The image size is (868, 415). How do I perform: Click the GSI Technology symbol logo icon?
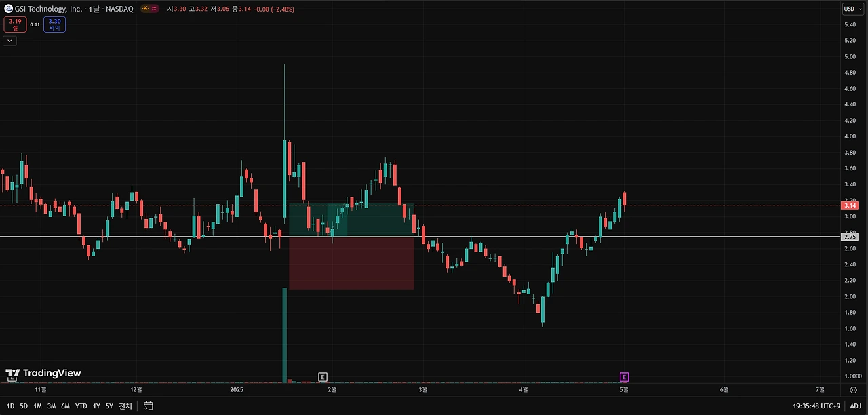[8, 9]
